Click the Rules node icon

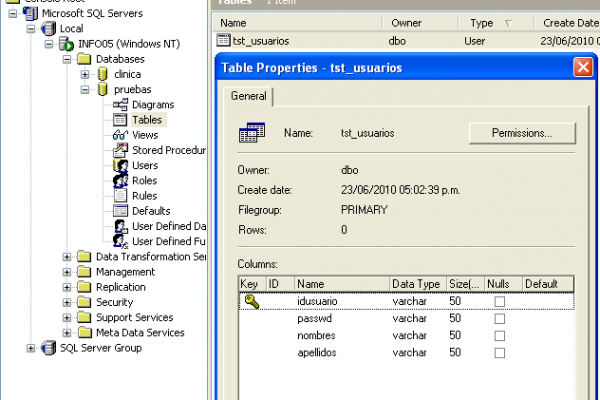[120, 196]
